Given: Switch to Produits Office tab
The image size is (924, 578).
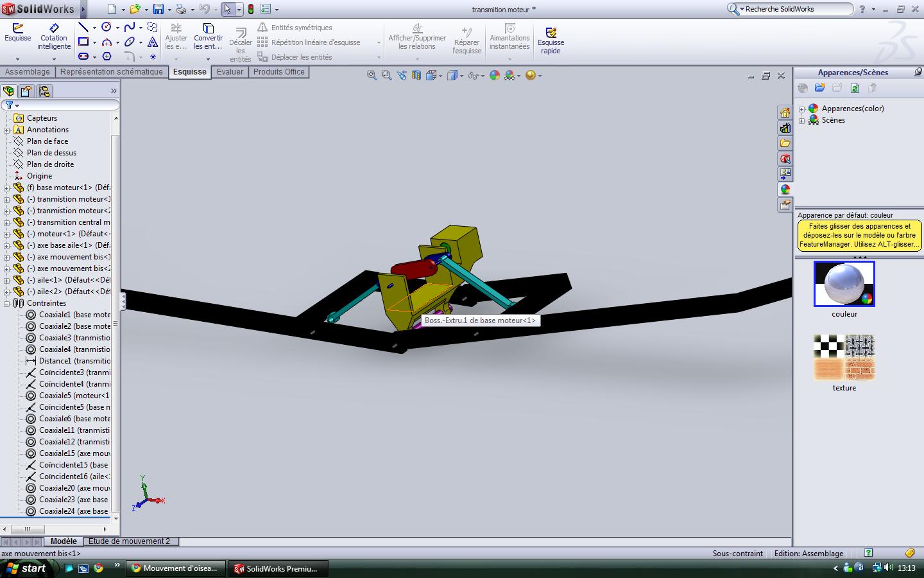Looking at the screenshot, I should 278,72.
